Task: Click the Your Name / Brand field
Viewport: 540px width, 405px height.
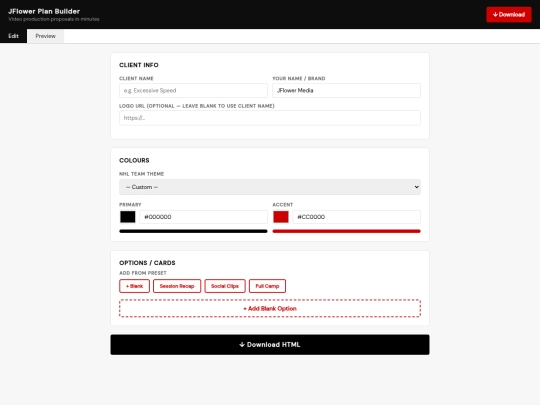Action: (346, 91)
